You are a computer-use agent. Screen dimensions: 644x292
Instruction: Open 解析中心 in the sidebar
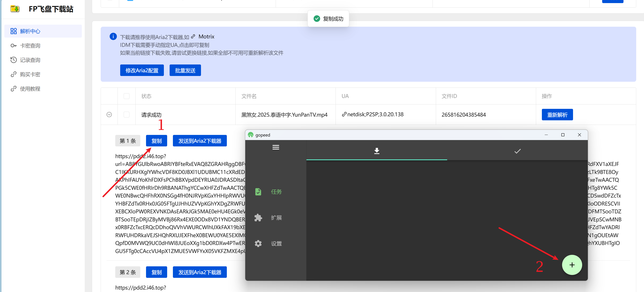point(43,31)
